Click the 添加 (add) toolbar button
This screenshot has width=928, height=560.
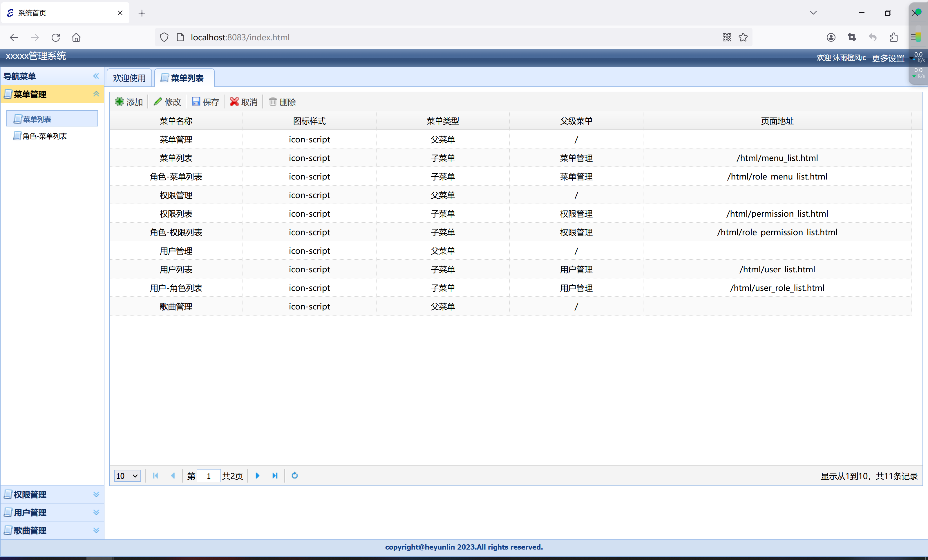click(129, 102)
